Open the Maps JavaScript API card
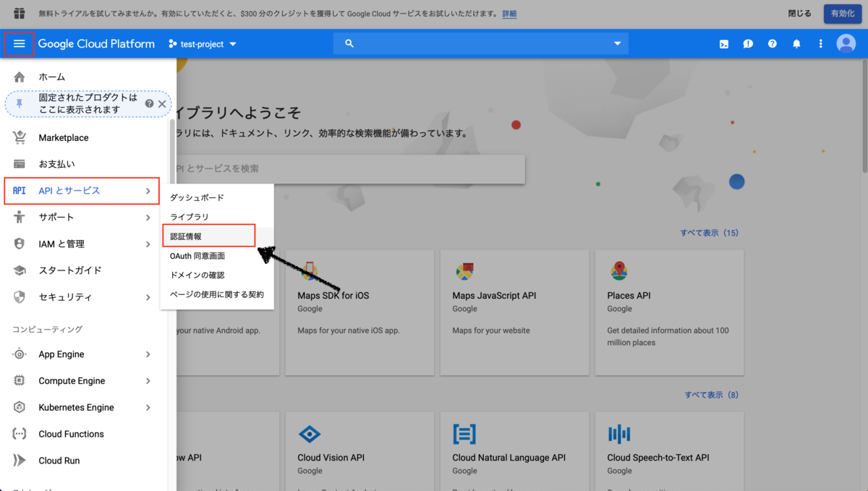This screenshot has height=491, width=868. click(x=514, y=312)
